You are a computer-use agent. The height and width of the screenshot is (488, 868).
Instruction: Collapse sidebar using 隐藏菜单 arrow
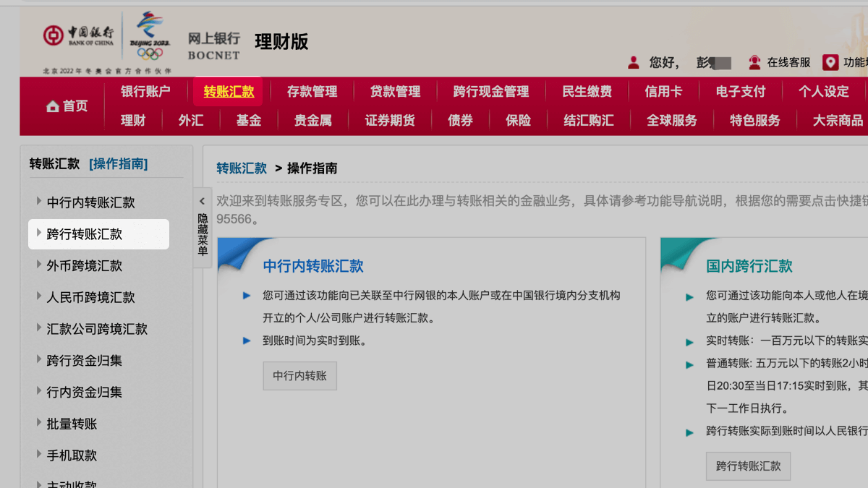[203, 202]
